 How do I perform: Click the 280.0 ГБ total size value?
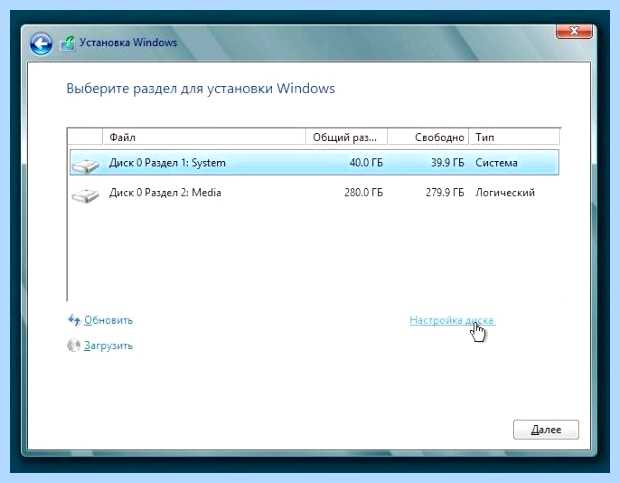pyautogui.click(x=363, y=192)
